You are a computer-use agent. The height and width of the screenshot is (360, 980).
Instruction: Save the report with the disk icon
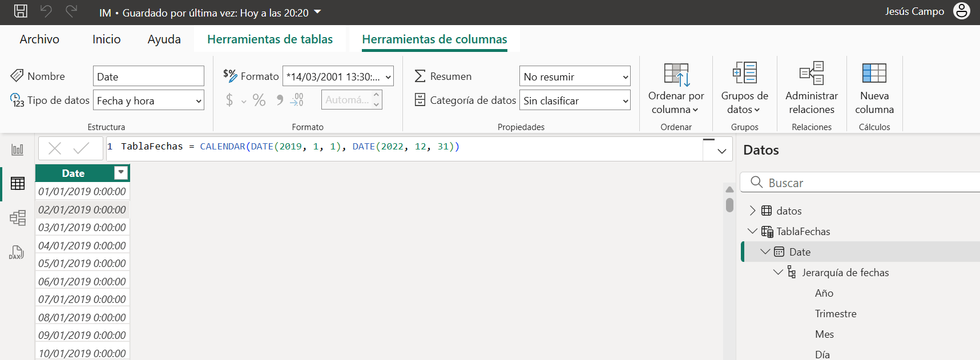pyautogui.click(x=21, y=11)
